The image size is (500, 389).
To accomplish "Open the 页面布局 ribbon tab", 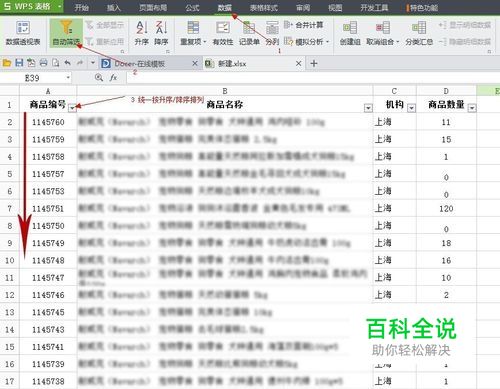I will (153, 7).
